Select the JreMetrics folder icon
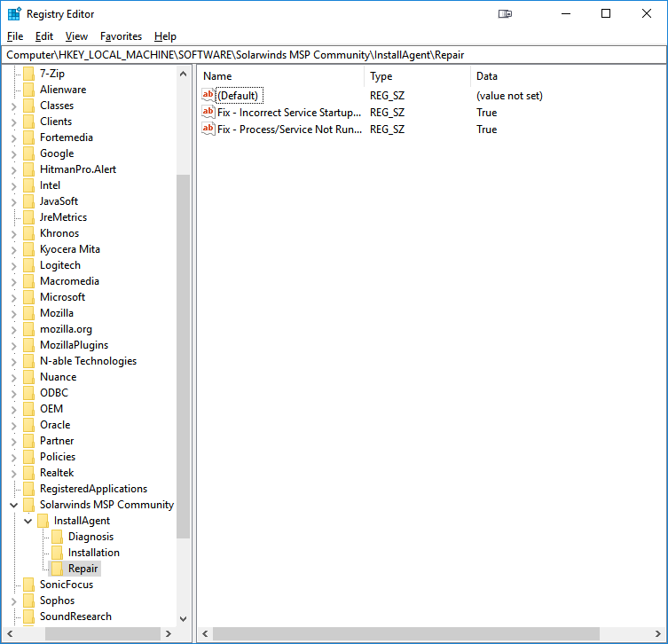Image resolution: width=668 pixels, height=644 pixels. point(28,217)
